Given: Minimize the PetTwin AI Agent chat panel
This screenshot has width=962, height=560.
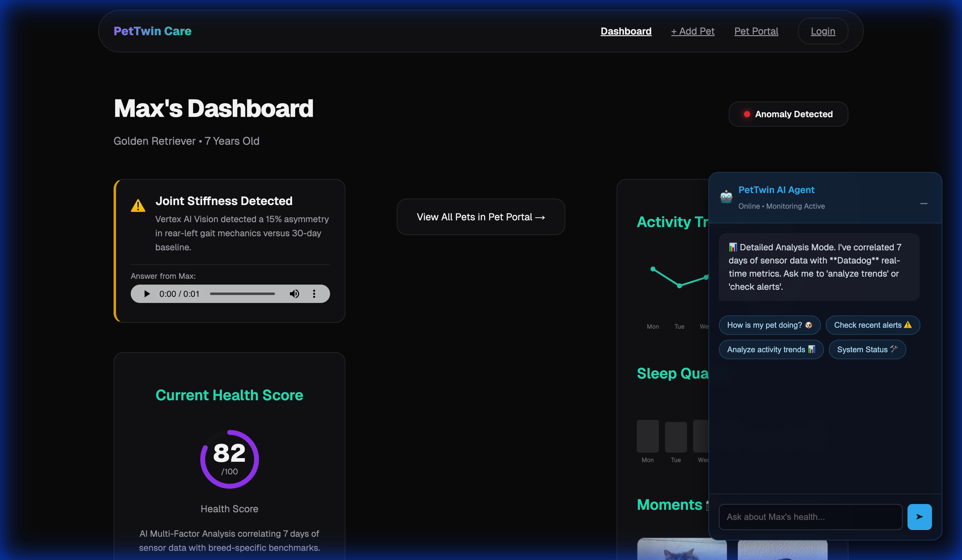Looking at the screenshot, I should point(923,204).
